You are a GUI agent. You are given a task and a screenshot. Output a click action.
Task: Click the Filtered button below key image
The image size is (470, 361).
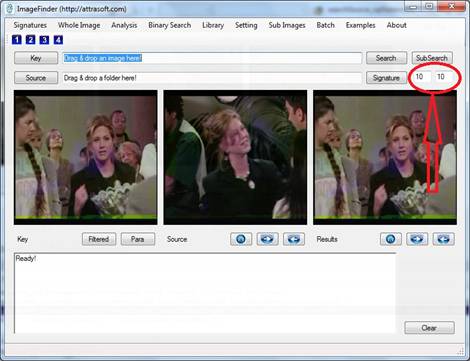pos(99,239)
